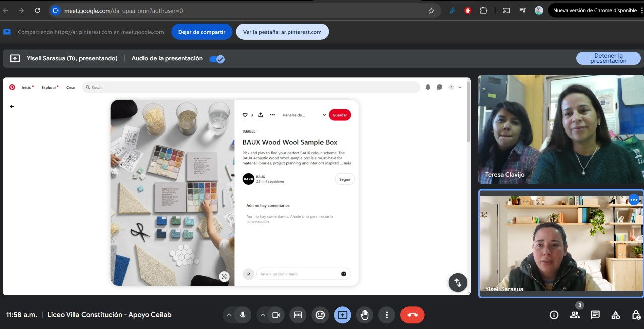Expand the Pinterest account chevron
Screen dimensions: 644x329
[460, 87]
